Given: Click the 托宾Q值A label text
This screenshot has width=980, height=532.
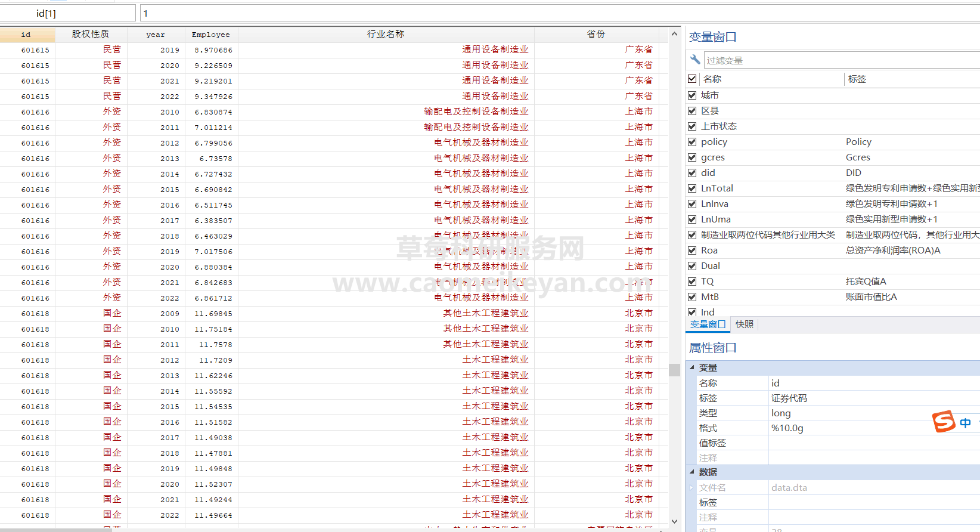Looking at the screenshot, I should click(x=866, y=282).
